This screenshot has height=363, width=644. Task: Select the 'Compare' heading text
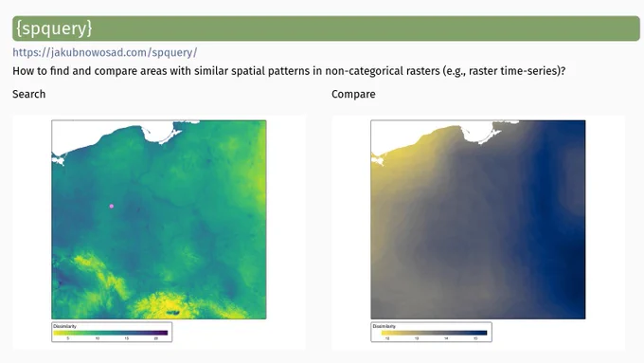pyautogui.click(x=353, y=94)
